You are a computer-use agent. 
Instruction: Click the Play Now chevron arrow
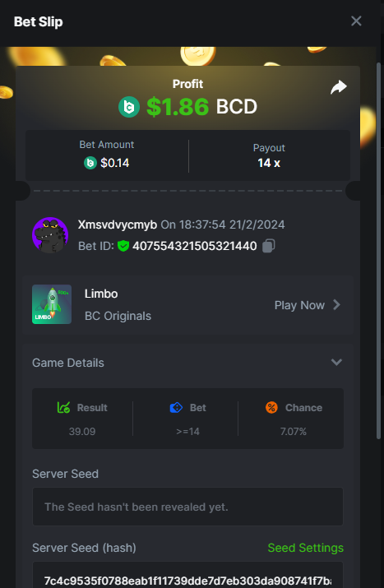pyautogui.click(x=336, y=305)
